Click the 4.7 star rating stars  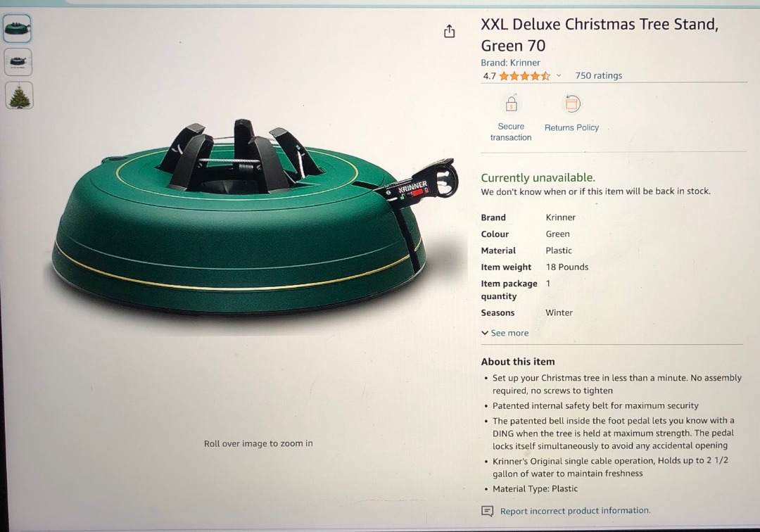(524, 75)
